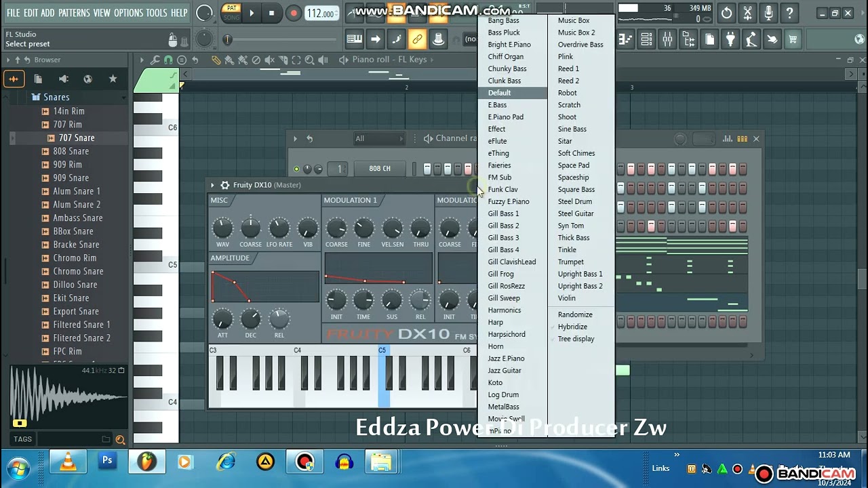Toggle Tree display option in preset menu
The height and width of the screenshot is (488, 868).
[x=576, y=339]
